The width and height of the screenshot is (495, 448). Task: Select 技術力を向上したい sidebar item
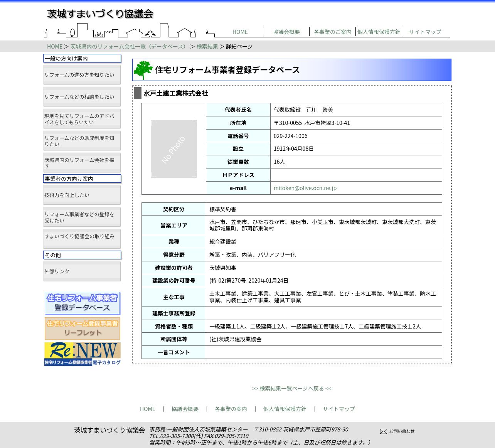[82, 195]
